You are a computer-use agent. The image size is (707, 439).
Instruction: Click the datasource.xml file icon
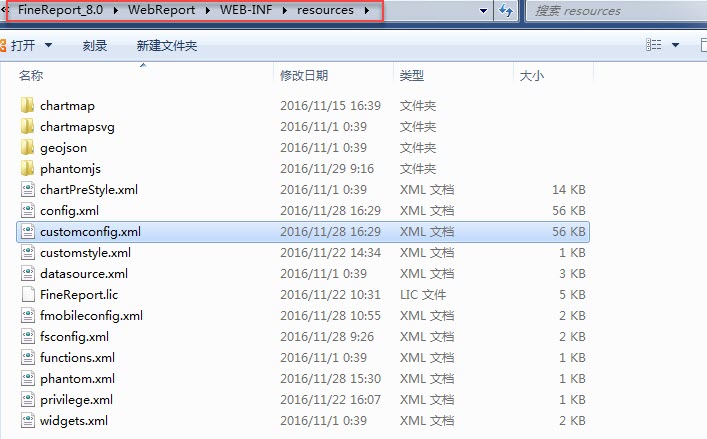coord(28,274)
